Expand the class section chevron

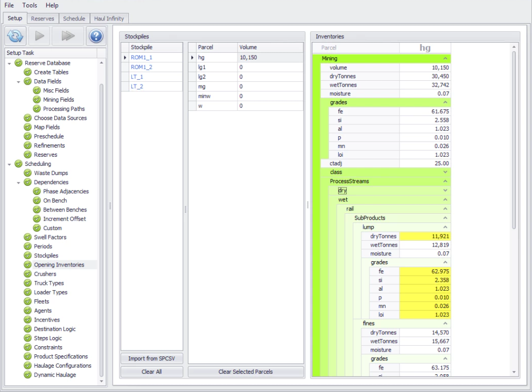click(x=445, y=172)
